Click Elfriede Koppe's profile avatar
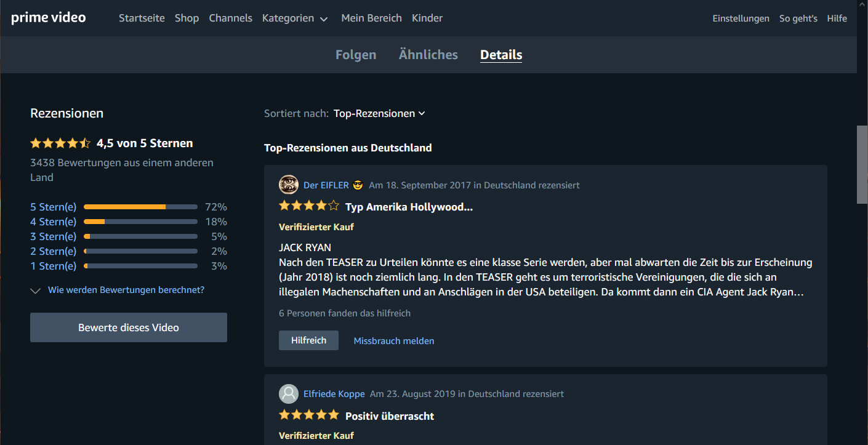This screenshot has width=868, height=445. pos(289,394)
